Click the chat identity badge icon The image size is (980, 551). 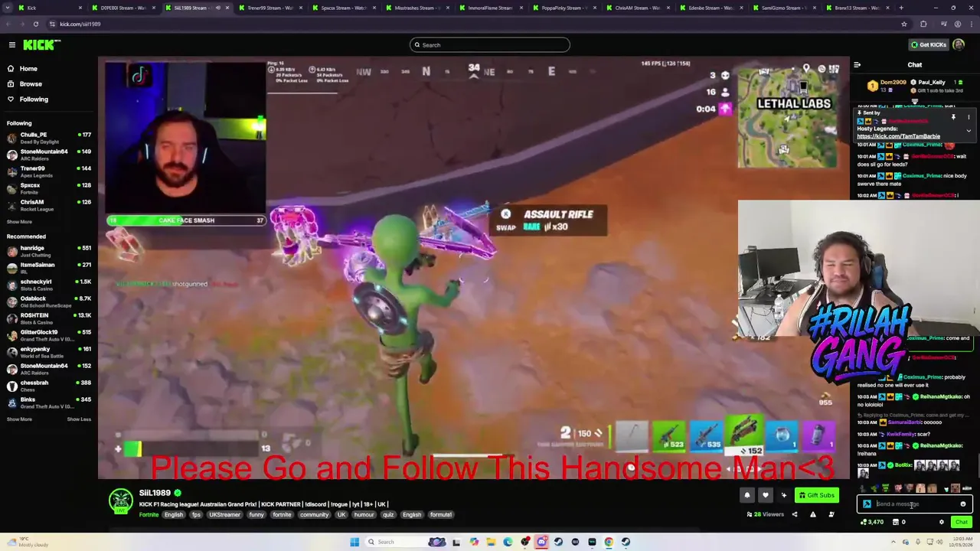pyautogui.click(x=867, y=504)
